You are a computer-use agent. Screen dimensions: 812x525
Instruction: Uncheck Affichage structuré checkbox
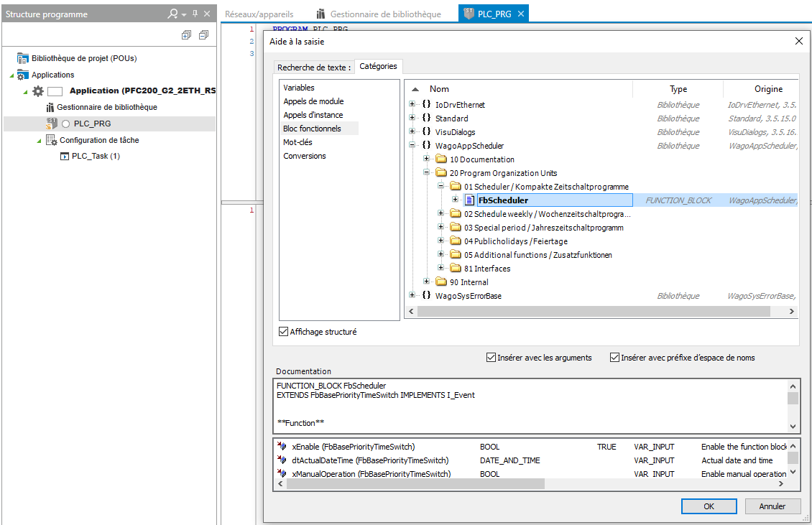[x=283, y=332]
